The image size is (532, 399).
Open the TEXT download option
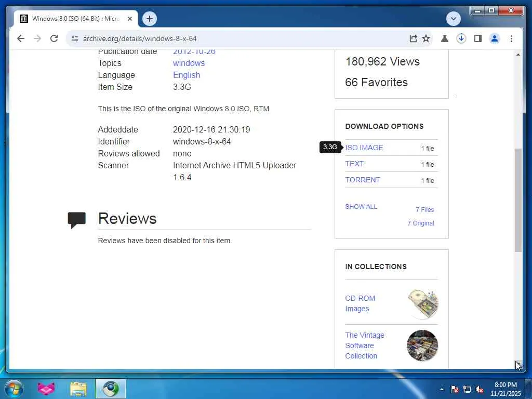pyautogui.click(x=354, y=164)
